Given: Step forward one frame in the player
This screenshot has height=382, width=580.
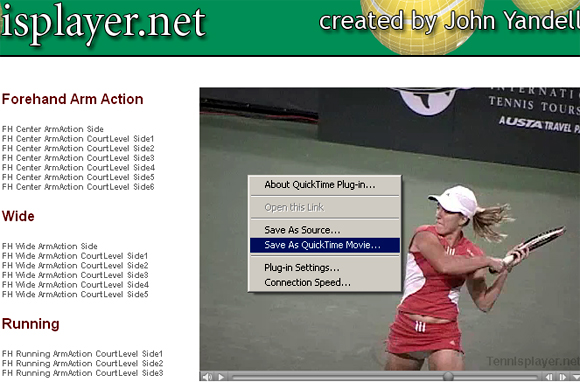Looking at the screenshot, I should 563,377.
